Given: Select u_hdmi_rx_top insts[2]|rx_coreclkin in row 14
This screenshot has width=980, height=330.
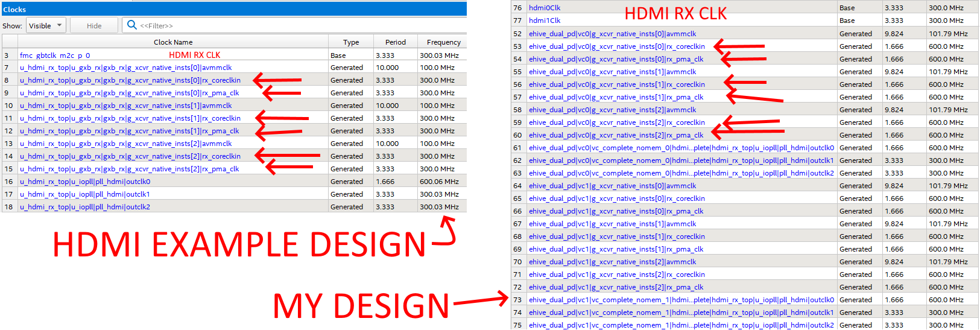Looking at the screenshot, I should [130, 156].
